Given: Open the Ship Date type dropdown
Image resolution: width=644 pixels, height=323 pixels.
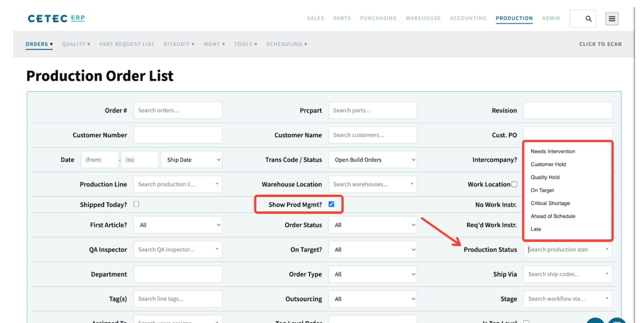Looking at the screenshot, I should tap(192, 160).
